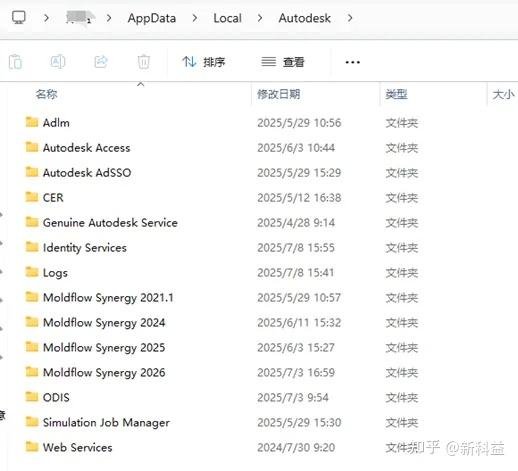Open the 排序 sort dropdown

pyautogui.click(x=204, y=62)
